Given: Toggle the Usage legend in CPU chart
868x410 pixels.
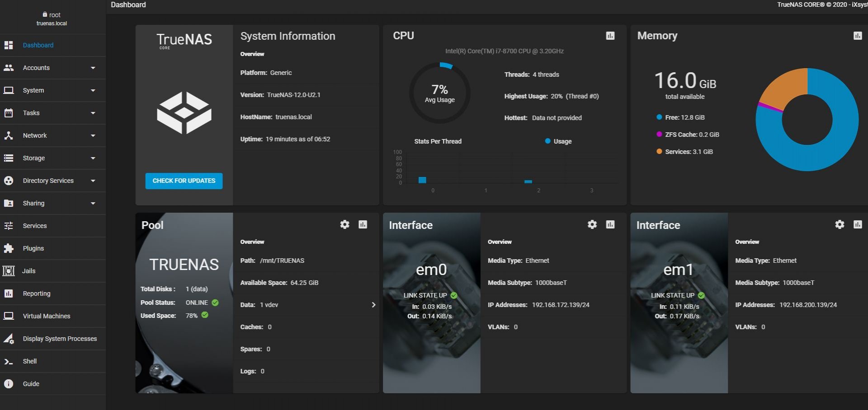Looking at the screenshot, I should click(x=558, y=141).
